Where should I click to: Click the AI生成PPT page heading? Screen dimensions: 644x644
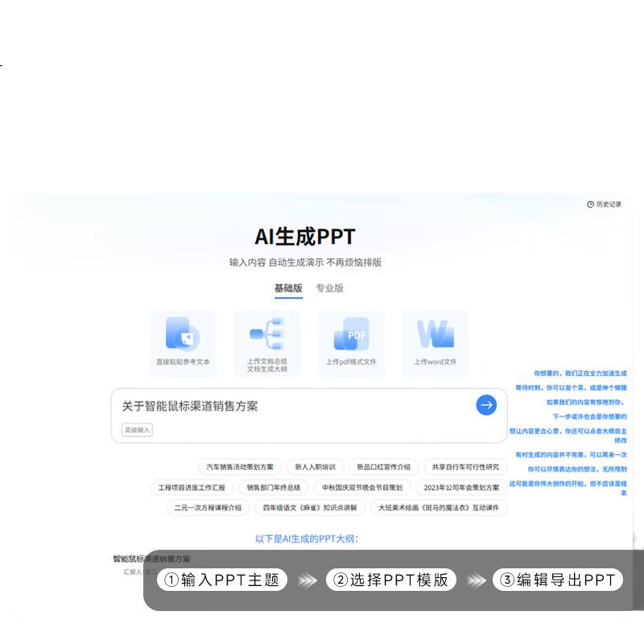pyautogui.click(x=305, y=237)
